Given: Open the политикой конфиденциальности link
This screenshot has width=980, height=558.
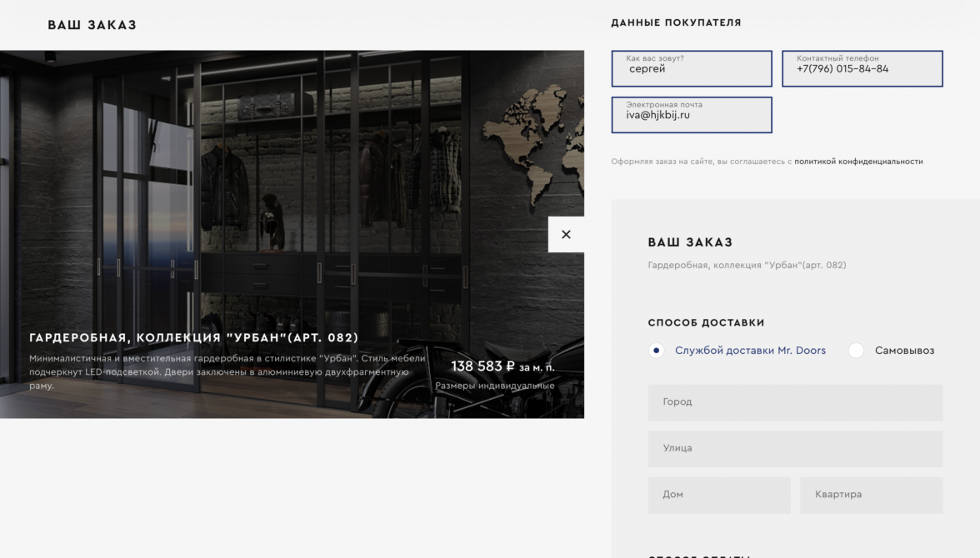Looking at the screenshot, I should coord(858,162).
